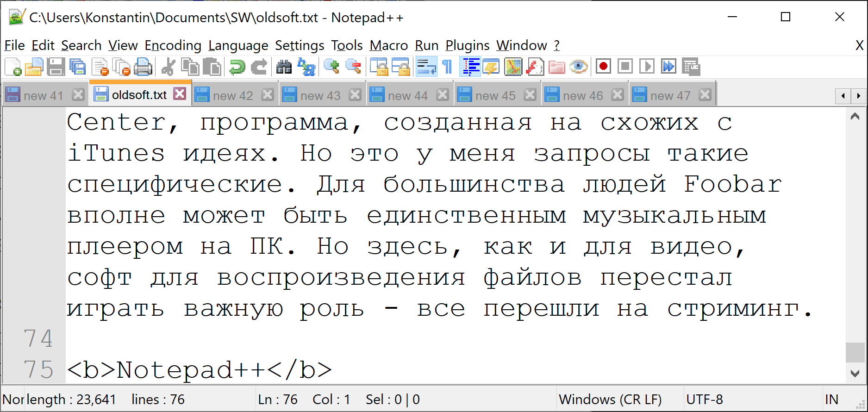Screen dimensions: 868x412
Task: Run macro multiple times icon
Action: pyautogui.click(x=668, y=67)
